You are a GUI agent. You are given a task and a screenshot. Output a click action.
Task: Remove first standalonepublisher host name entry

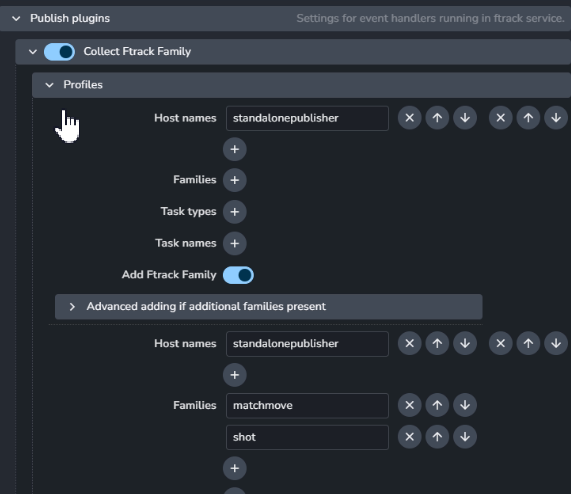point(409,118)
